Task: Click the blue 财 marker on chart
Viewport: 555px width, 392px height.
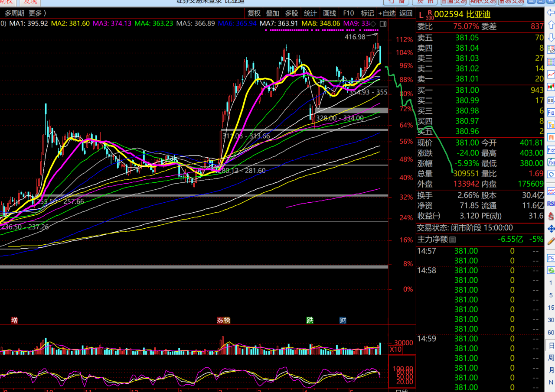Action: coord(343,321)
